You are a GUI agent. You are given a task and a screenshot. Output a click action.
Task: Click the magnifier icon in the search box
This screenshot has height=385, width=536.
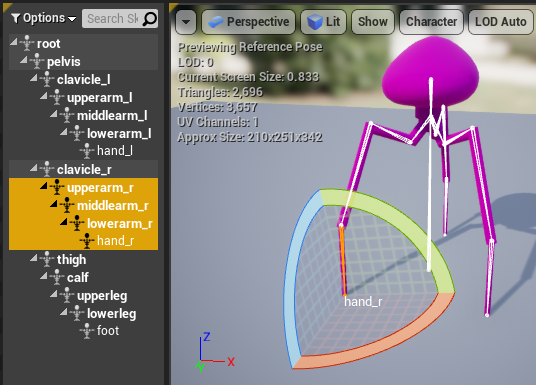(x=149, y=19)
